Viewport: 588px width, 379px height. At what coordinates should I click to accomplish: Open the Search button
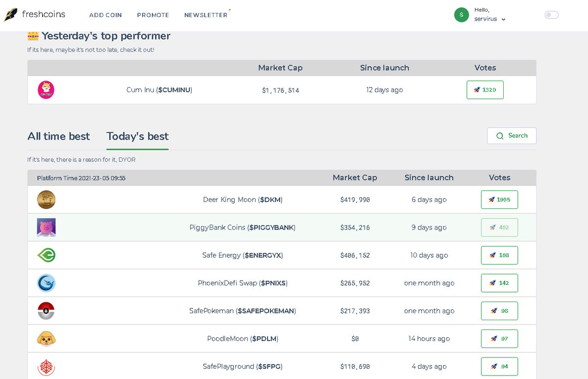coord(512,136)
